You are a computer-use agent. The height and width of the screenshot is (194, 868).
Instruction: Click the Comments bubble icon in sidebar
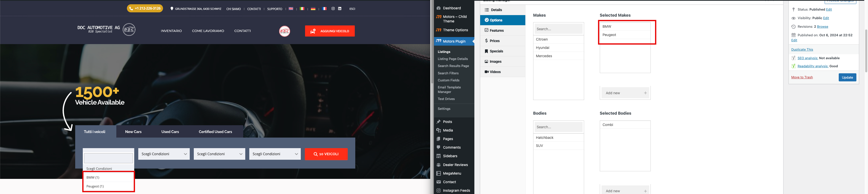[439, 147]
